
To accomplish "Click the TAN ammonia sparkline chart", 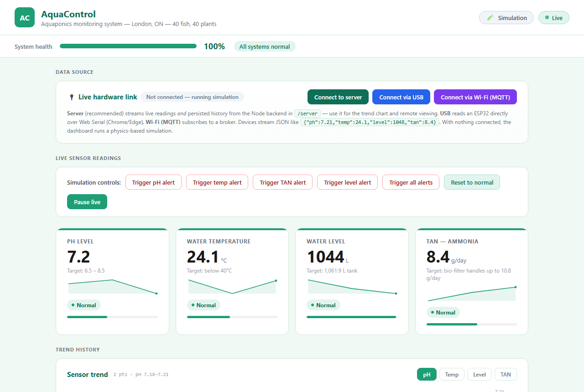I will (472, 294).
